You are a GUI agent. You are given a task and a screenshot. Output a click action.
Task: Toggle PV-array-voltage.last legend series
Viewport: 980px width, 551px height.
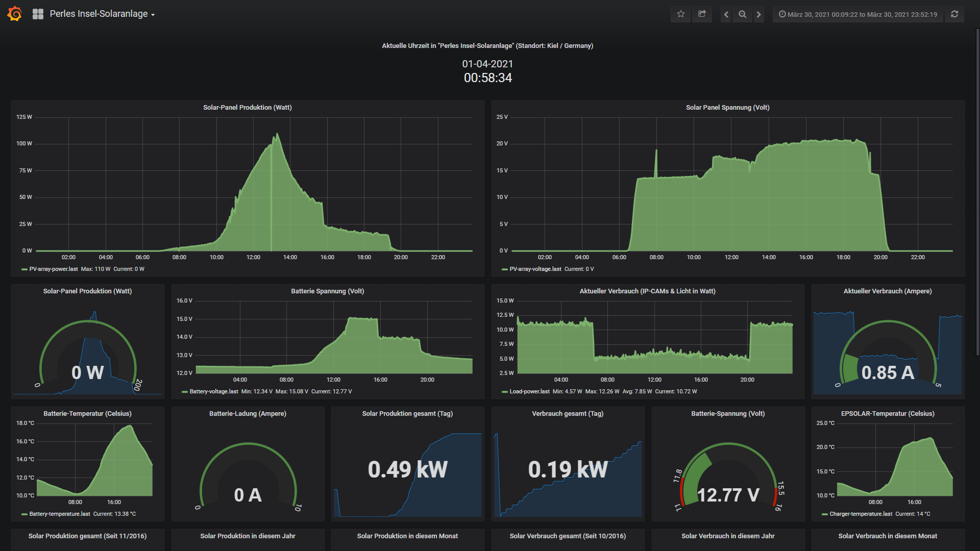(535, 269)
